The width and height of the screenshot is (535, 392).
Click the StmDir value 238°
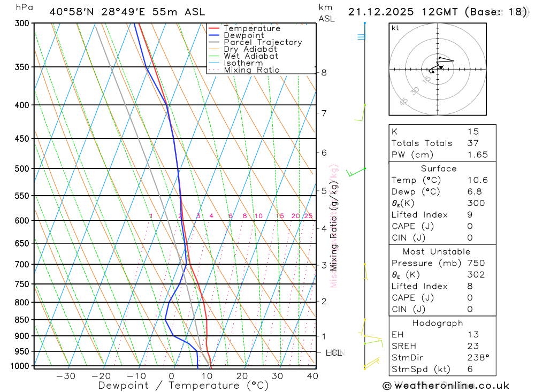478,358
